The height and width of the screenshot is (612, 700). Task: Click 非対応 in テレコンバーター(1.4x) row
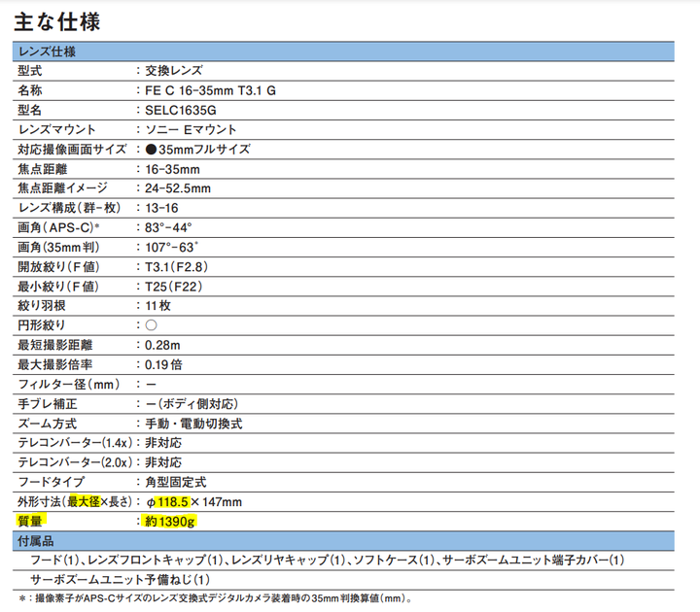click(163, 443)
